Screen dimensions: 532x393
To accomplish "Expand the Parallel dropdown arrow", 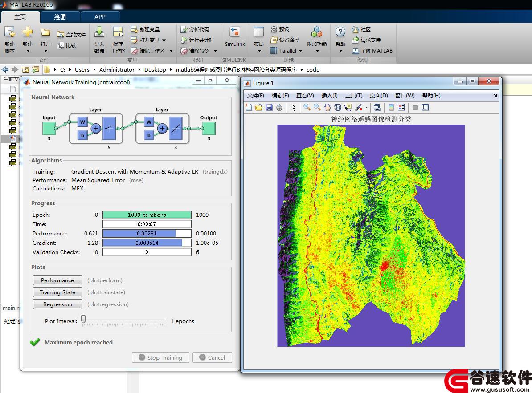I will pos(301,51).
